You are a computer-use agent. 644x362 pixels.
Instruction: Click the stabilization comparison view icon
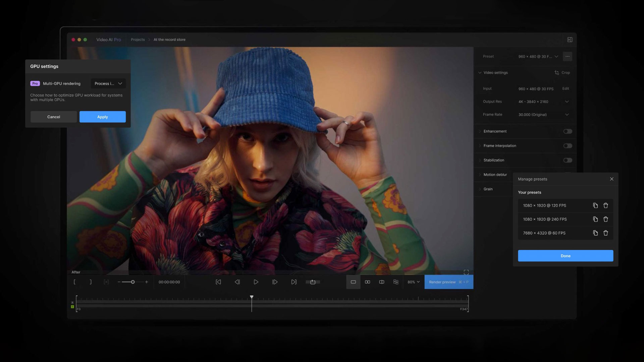pyautogui.click(x=396, y=282)
